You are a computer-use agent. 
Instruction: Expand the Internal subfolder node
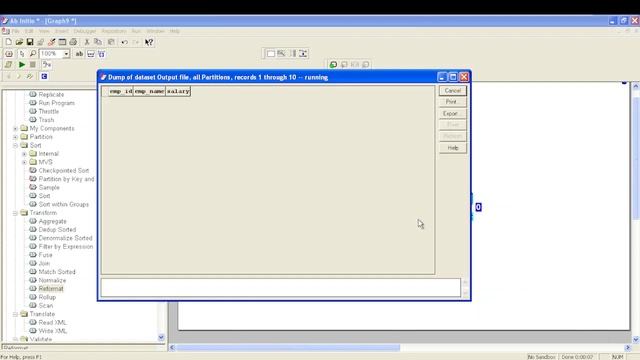pos(24,154)
